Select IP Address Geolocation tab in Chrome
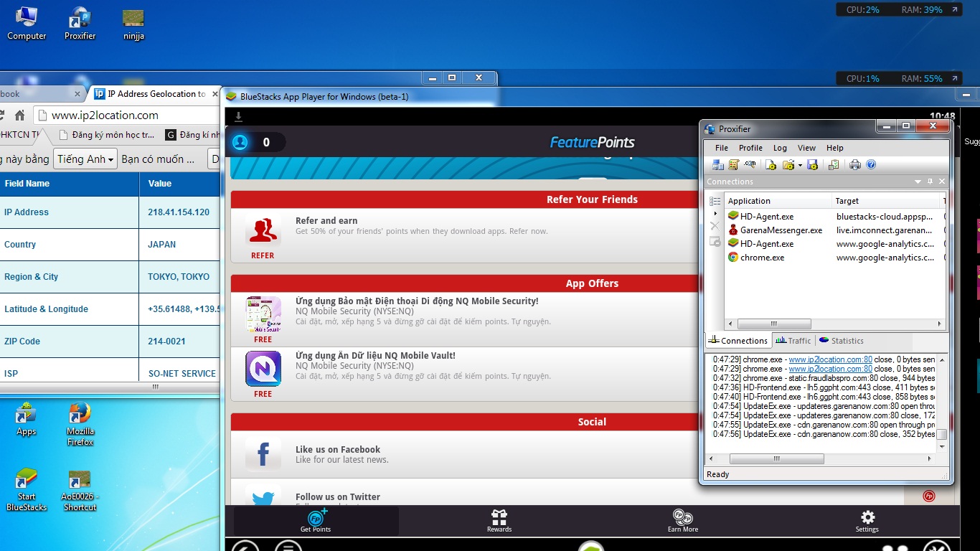980x551 pixels. click(154, 94)
